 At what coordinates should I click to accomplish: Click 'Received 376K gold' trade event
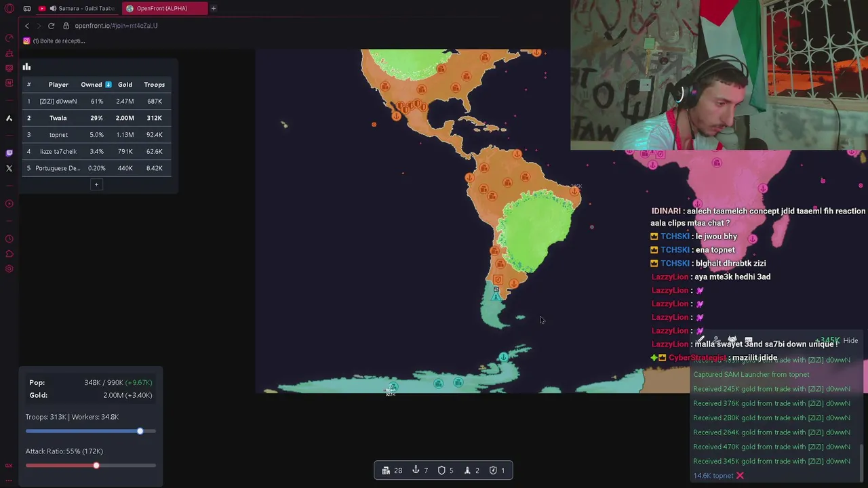coord(771,403)
